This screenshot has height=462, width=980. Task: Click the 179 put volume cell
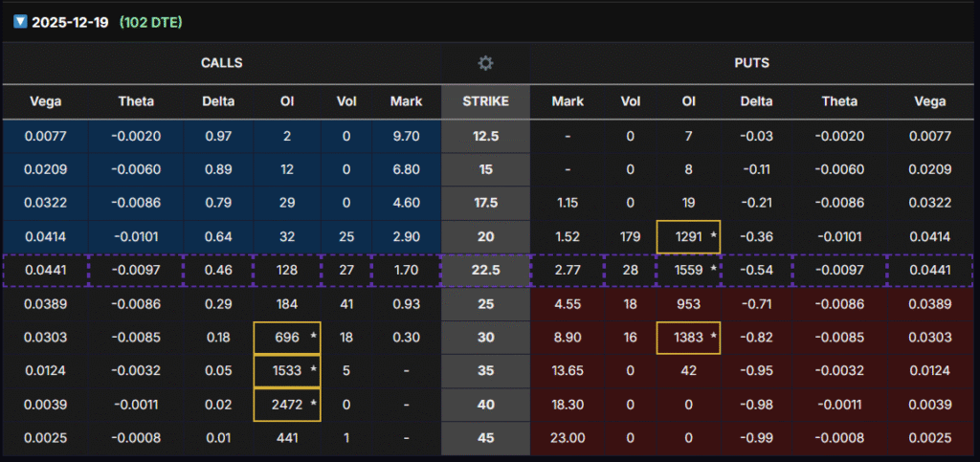[x=629, y=237]
